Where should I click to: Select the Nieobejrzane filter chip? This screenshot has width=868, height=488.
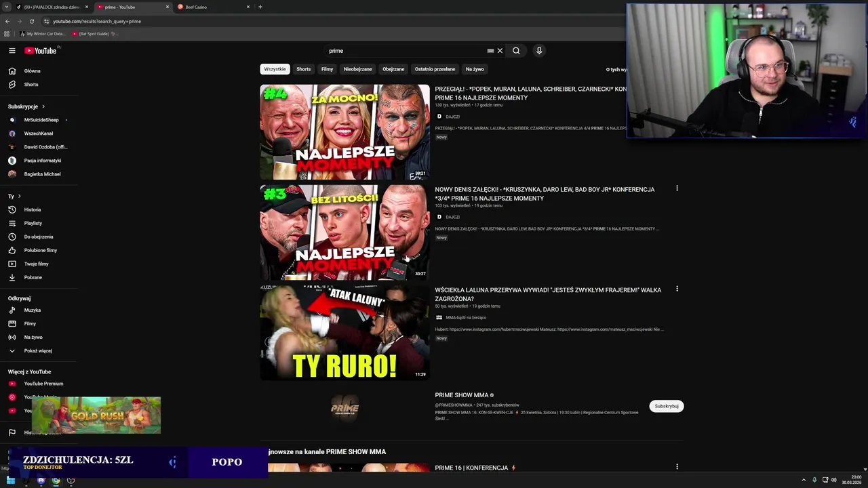click(x=357, y=69)
